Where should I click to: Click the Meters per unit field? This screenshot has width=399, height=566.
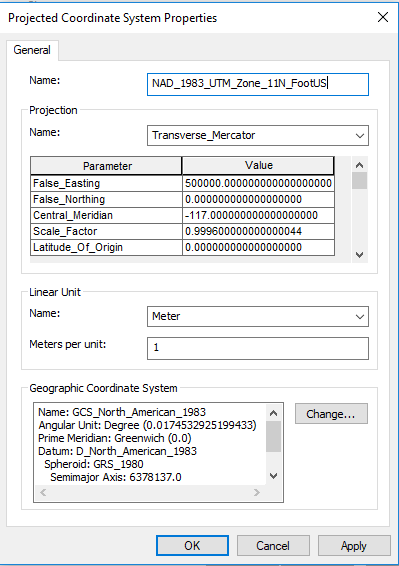pyautogui.click(x=258, y=348)
